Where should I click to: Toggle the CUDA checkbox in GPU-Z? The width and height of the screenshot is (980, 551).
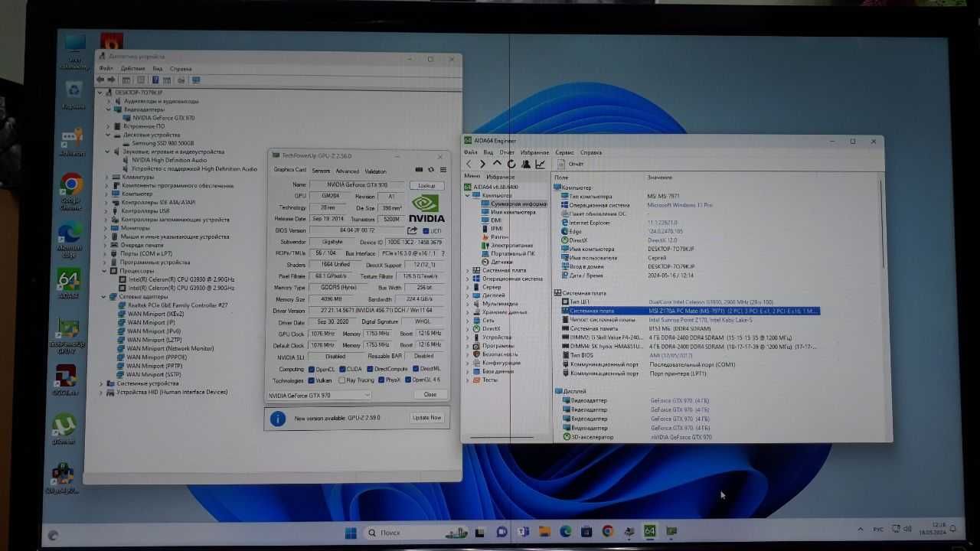341,369
